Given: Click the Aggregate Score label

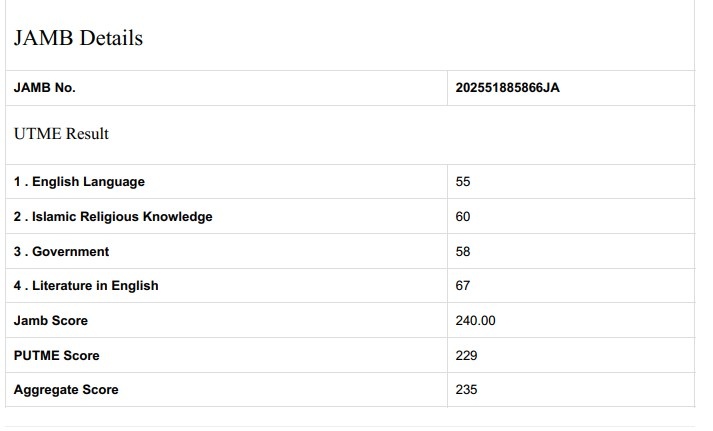Looking at the screenshot, I should (x=66, y=390).
